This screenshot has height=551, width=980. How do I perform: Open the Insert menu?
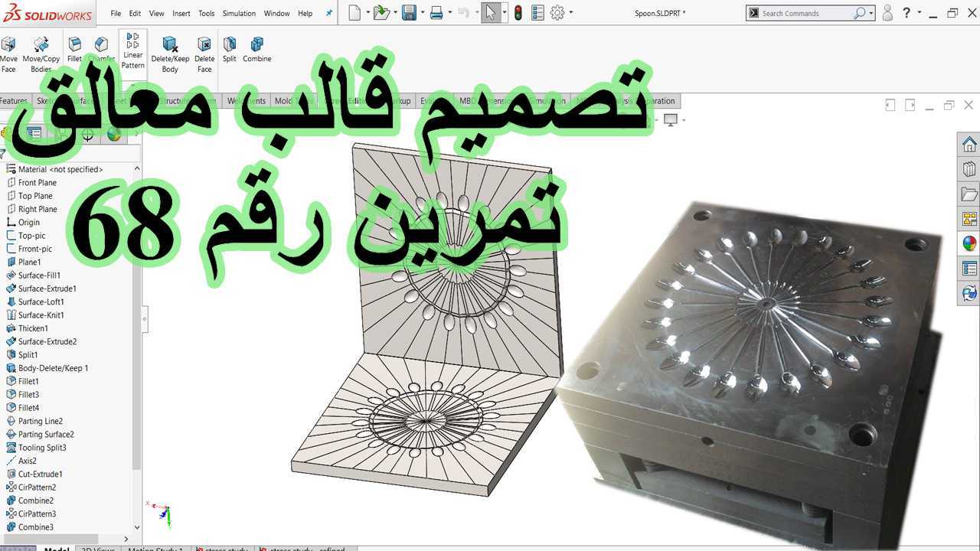(181, 13)
